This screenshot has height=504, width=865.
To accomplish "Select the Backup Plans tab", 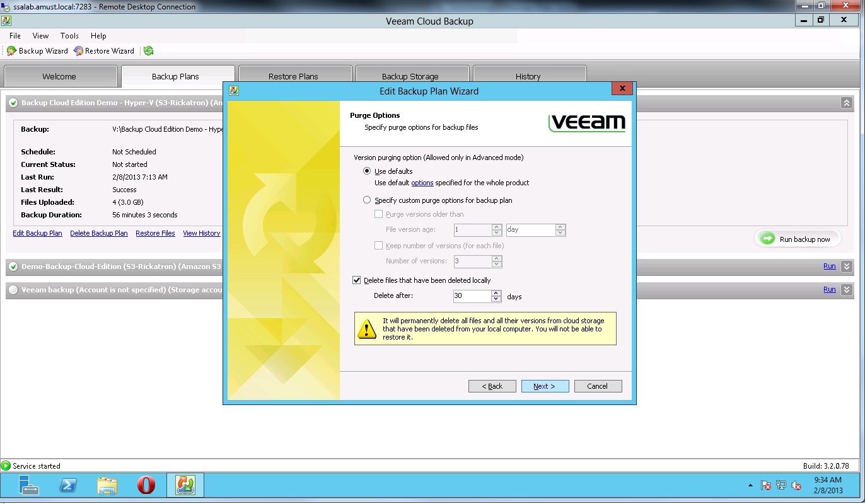I will pos(177,76).
